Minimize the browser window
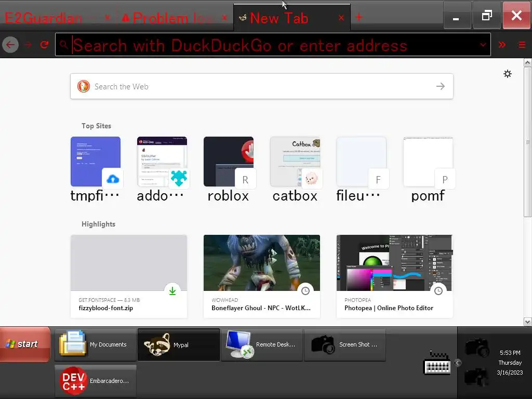 457,16
